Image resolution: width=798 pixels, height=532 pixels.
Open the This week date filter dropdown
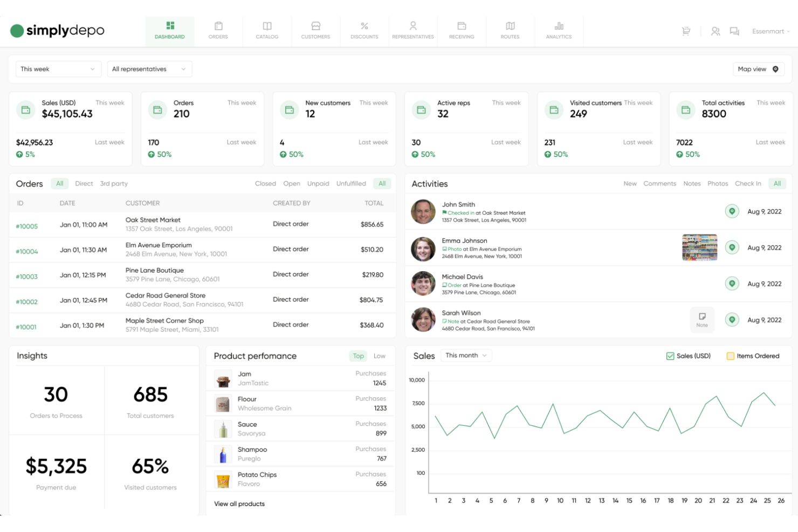coord(58,69)
